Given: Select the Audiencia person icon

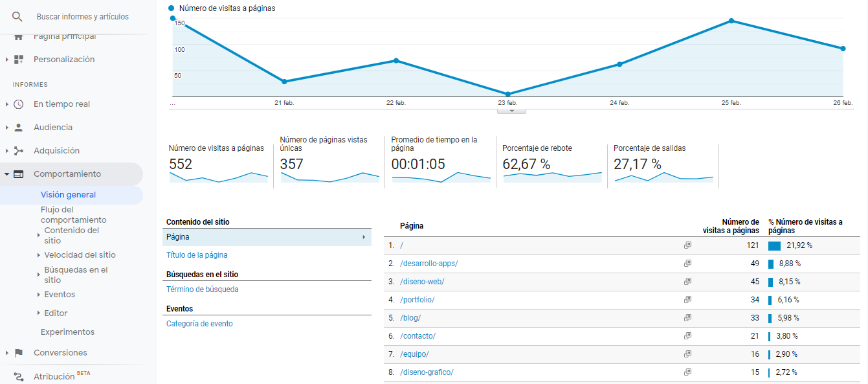Looking at the screenshot, I should (x=19, y=128).
